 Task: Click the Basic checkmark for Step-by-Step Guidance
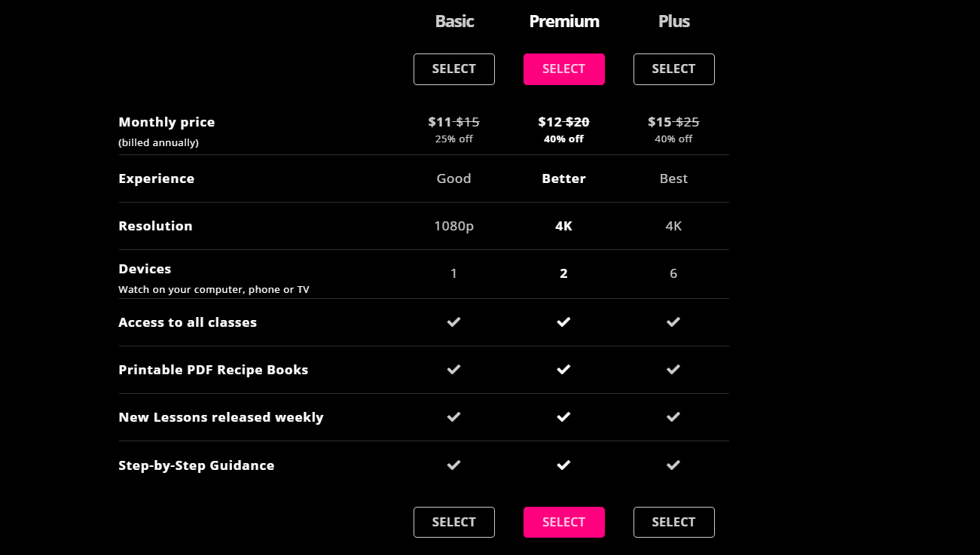453,465
